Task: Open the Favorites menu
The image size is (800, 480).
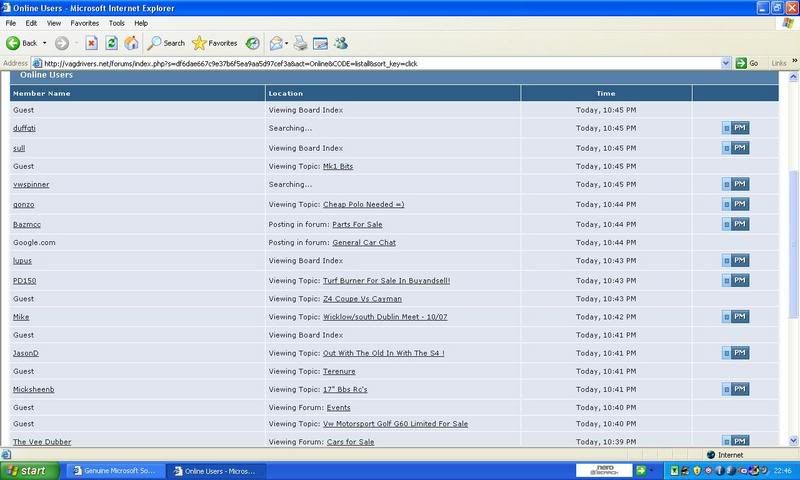Action: point(85,21)
